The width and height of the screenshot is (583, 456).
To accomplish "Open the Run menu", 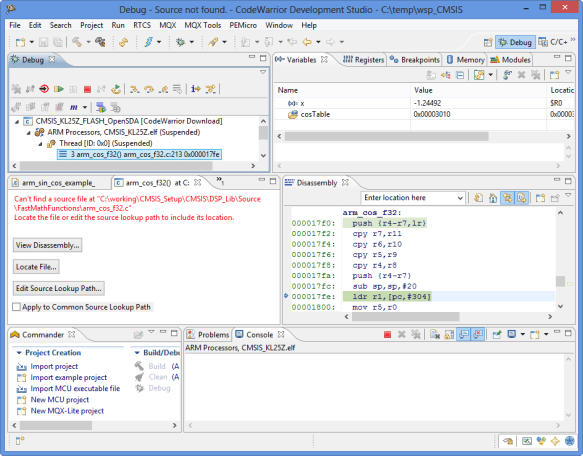I will coord(118,25).
